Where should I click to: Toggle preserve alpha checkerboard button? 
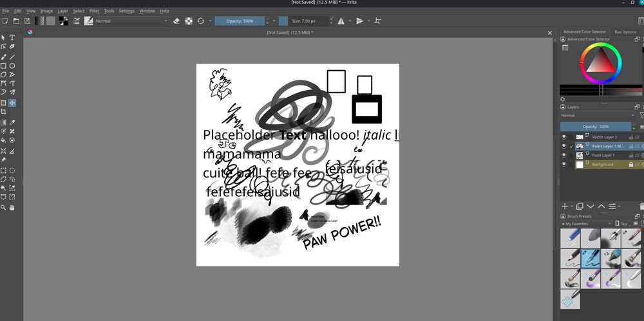pyautogui.click(x=189, y=21)
